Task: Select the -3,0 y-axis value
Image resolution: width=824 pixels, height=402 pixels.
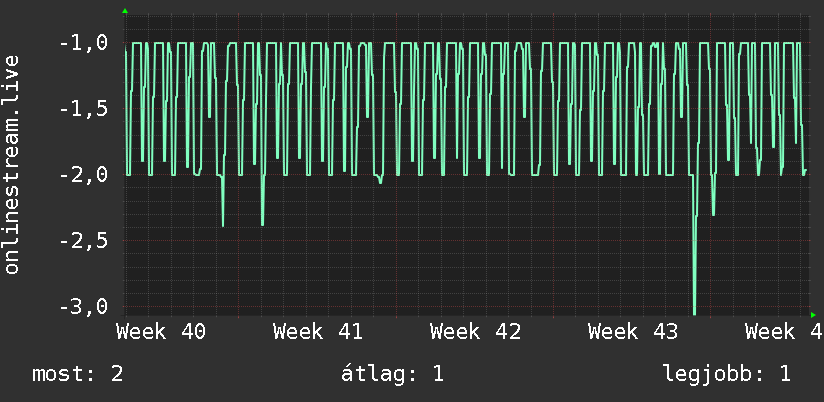Action: point(84,307)
